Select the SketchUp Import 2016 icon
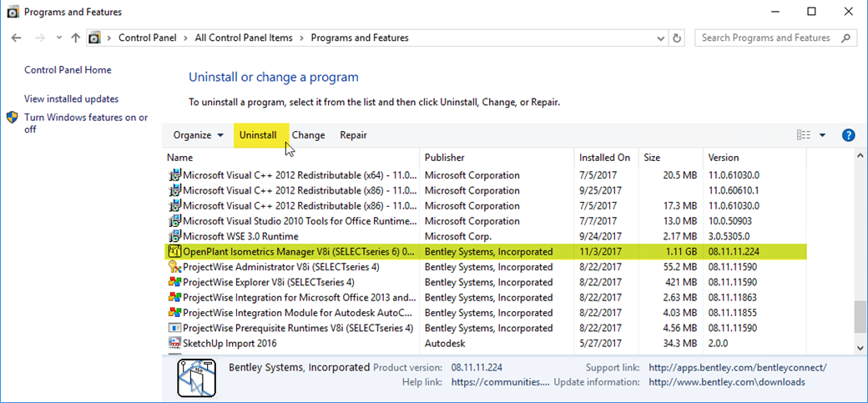The width and height of the screenshot is (868, 403). point(174,343)
